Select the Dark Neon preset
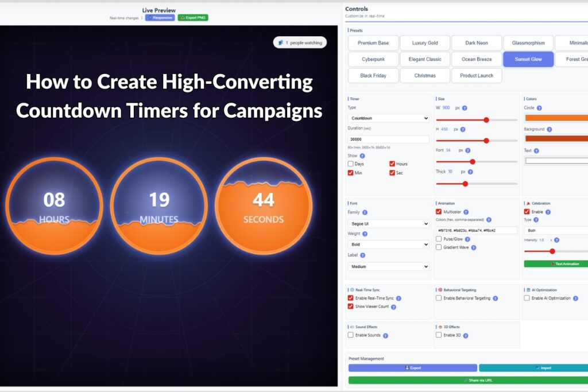588x392 pixels. pyautogui.click(x=476, y=42)
